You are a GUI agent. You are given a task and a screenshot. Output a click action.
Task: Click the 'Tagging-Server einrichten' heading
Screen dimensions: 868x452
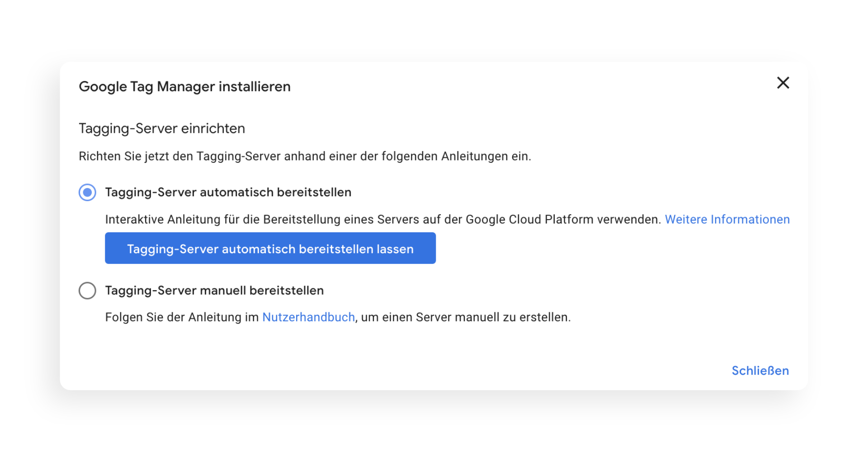162,129
